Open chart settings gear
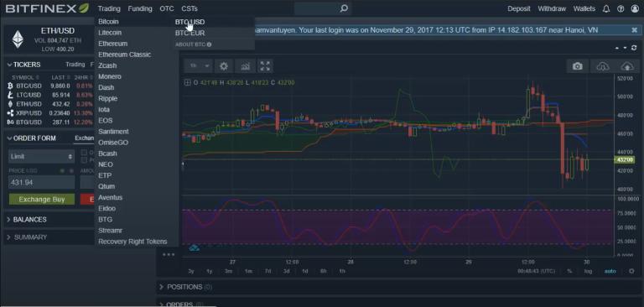This screenshot has height=307, width=644. tap(223, 65)
